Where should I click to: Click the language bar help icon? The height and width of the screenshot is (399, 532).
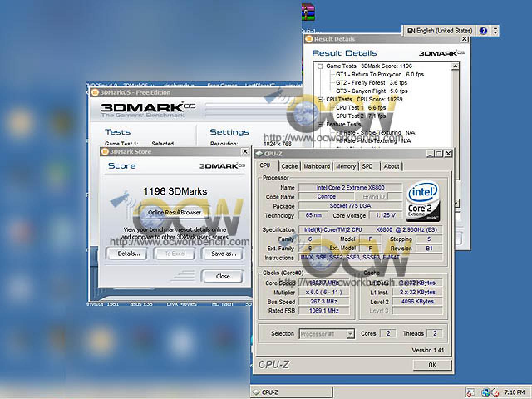(483, 31)
